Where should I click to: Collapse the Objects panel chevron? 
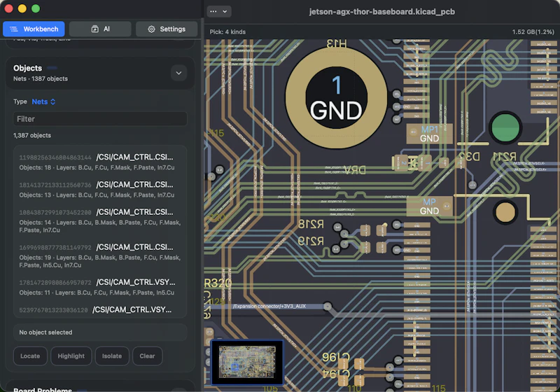[x=178, y=73]
